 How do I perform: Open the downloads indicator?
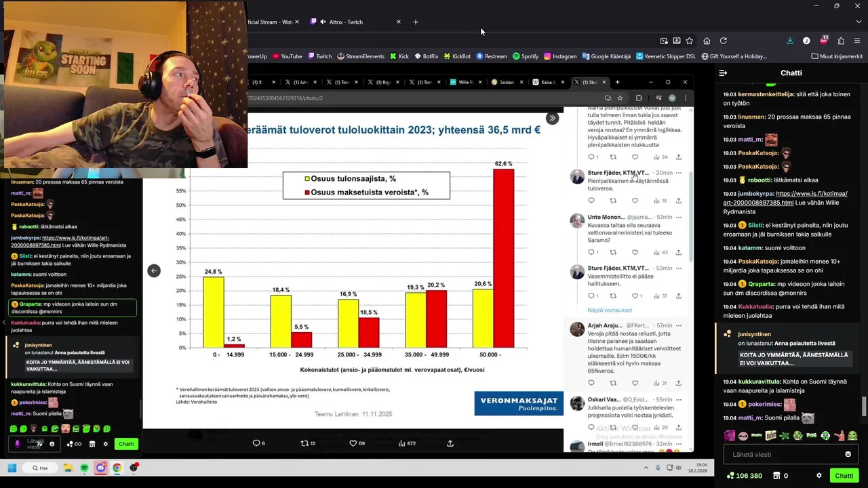[790, 41]
